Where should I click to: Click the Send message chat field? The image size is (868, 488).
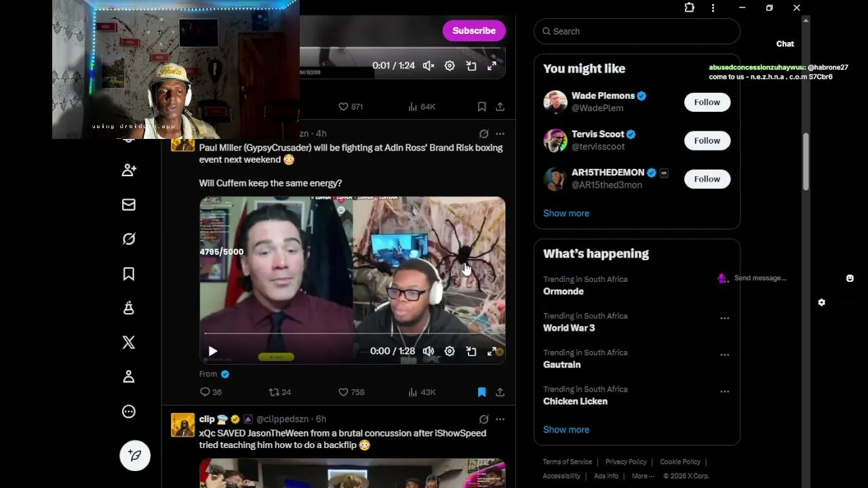point(760,278)
